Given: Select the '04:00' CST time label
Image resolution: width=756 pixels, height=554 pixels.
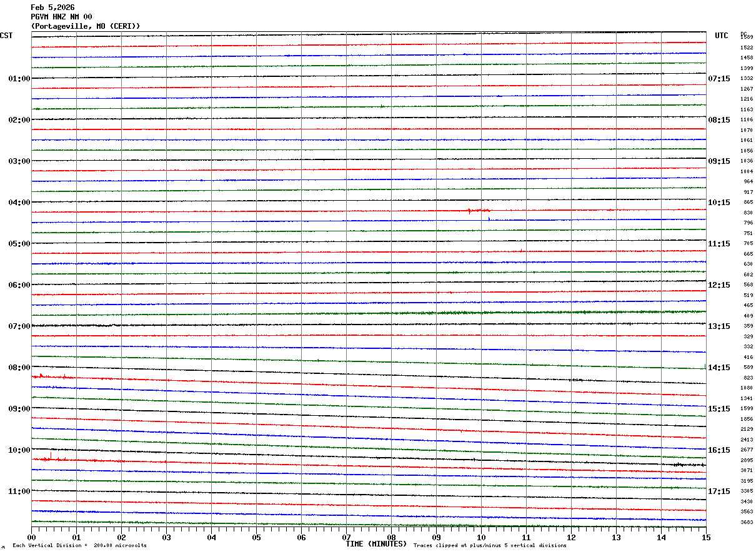Looking at the screenshot, I should (x=19, y=203).
